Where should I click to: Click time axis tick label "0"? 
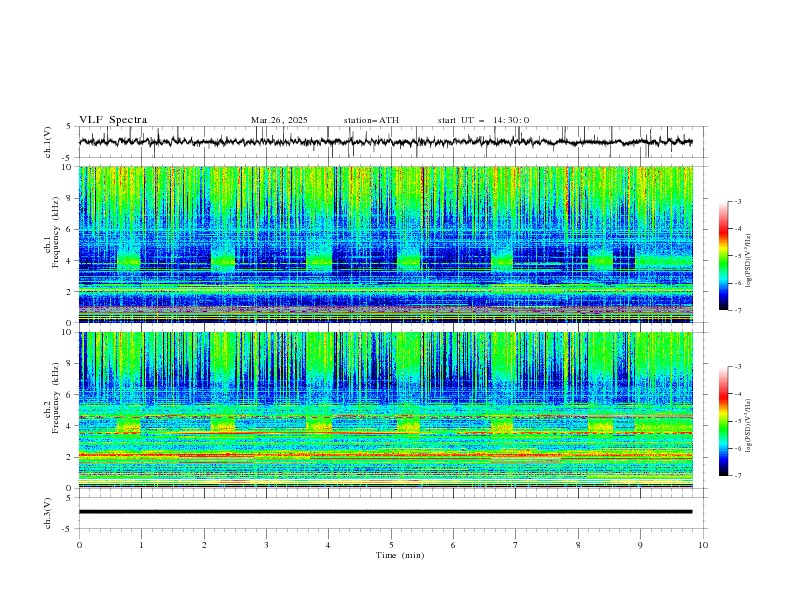click(x=79, y=545)
